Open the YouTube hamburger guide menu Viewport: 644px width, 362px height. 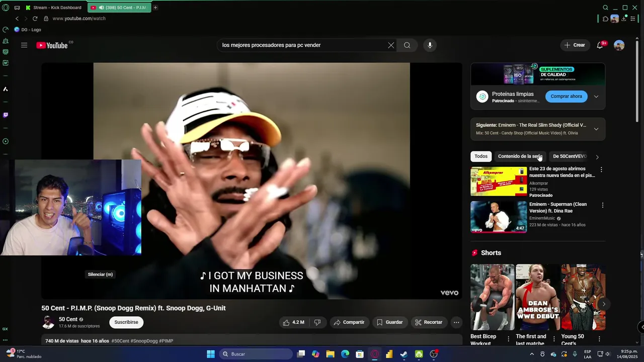(24, 45)
